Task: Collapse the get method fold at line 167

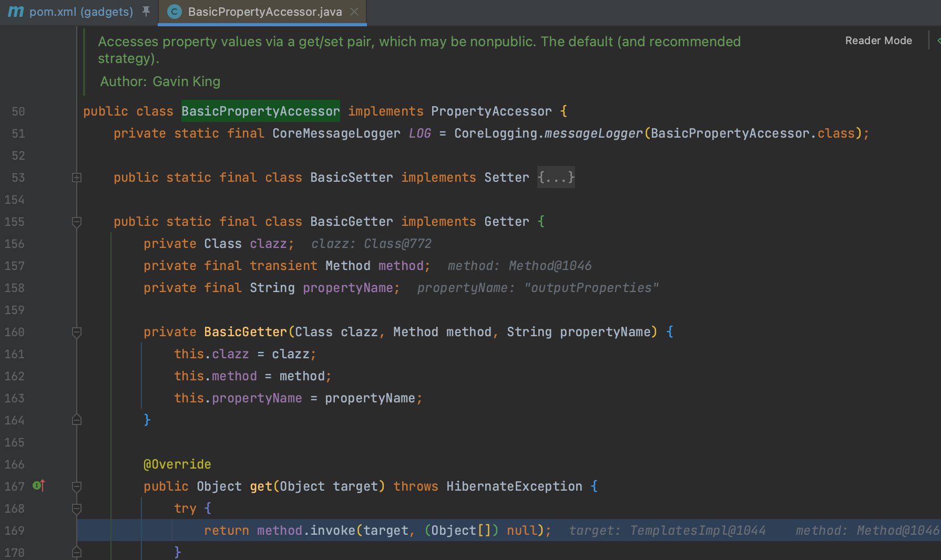Action: click(77, 486)
